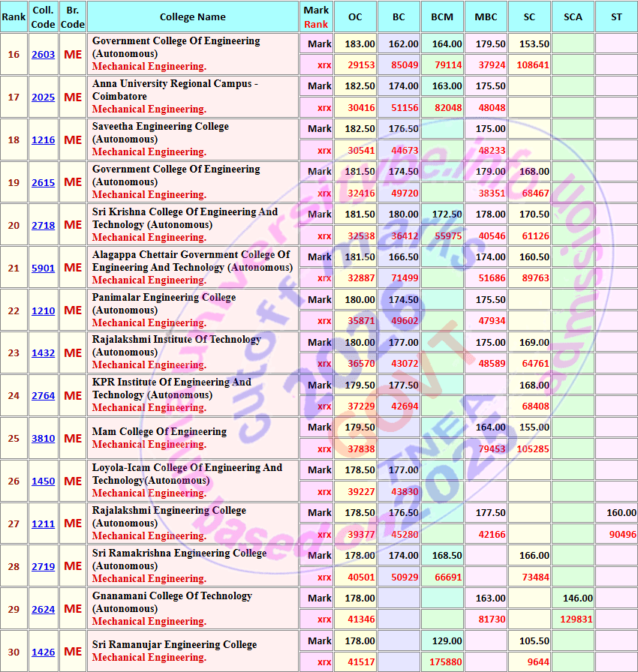638x672 pixels.
Task: Open college code 2603 link
Action: [x=44, y=55]
